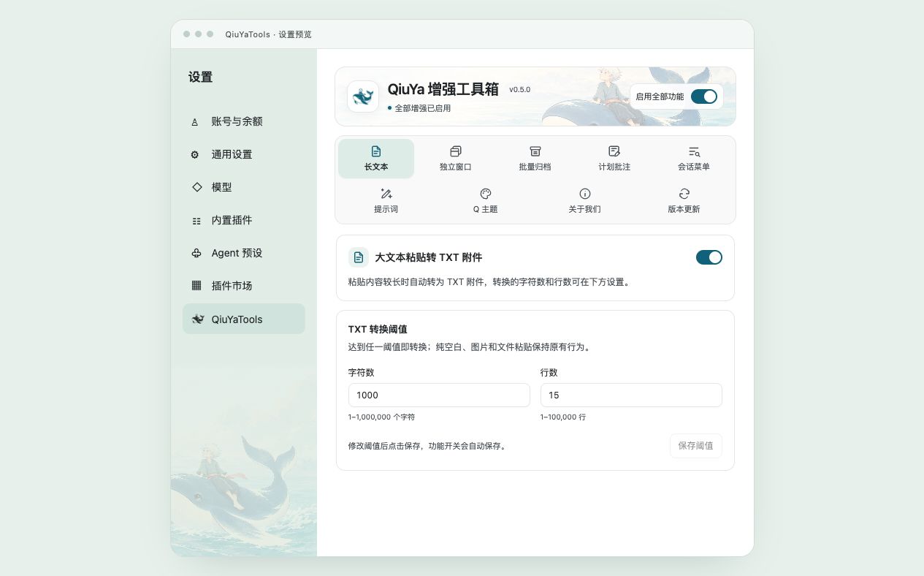Image resolution: width=924 pixels, height=576 pixels.
Task: Toggle the 启用全部功能 switch
Action: [x=704, y=96]
